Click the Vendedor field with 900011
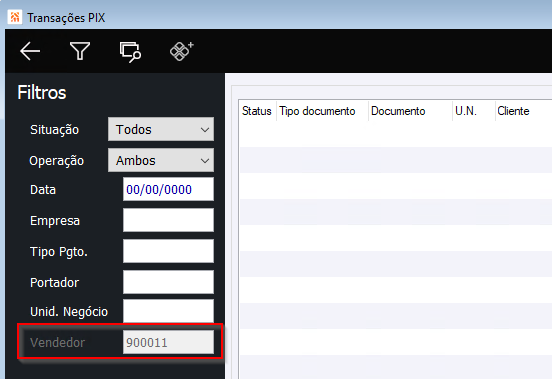 point(168,342)
